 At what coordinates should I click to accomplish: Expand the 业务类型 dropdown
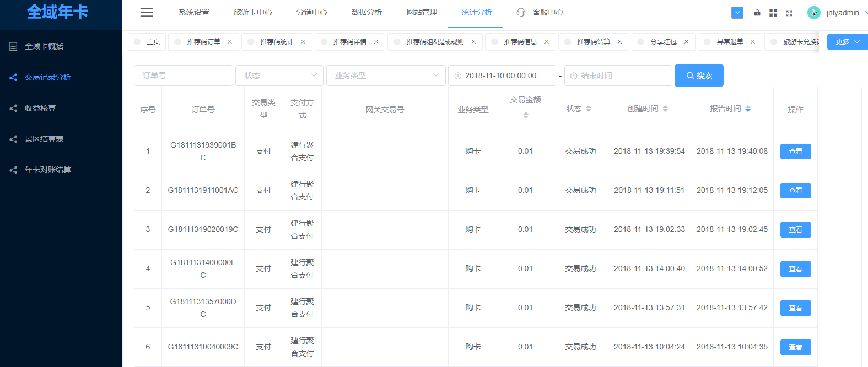tap(386, 75)
